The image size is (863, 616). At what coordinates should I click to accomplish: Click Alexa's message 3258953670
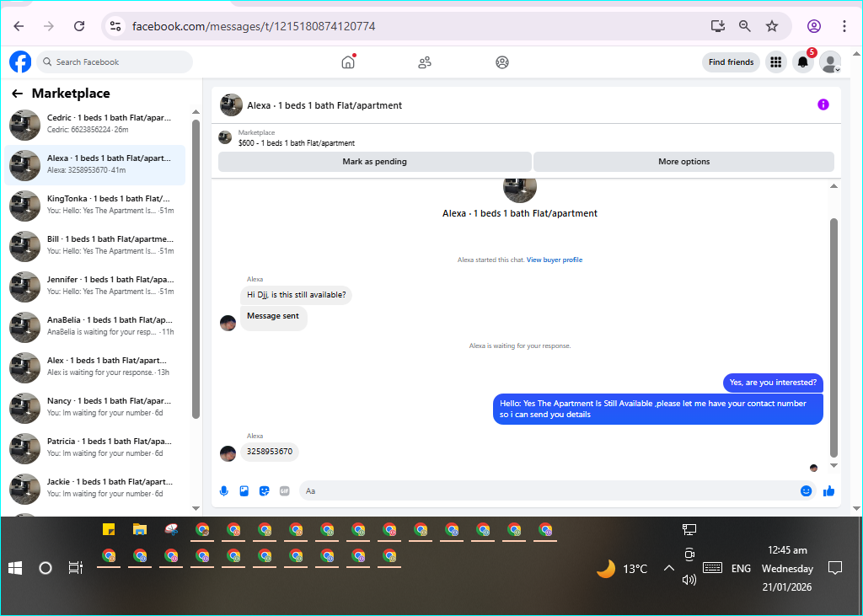[270, 452]
